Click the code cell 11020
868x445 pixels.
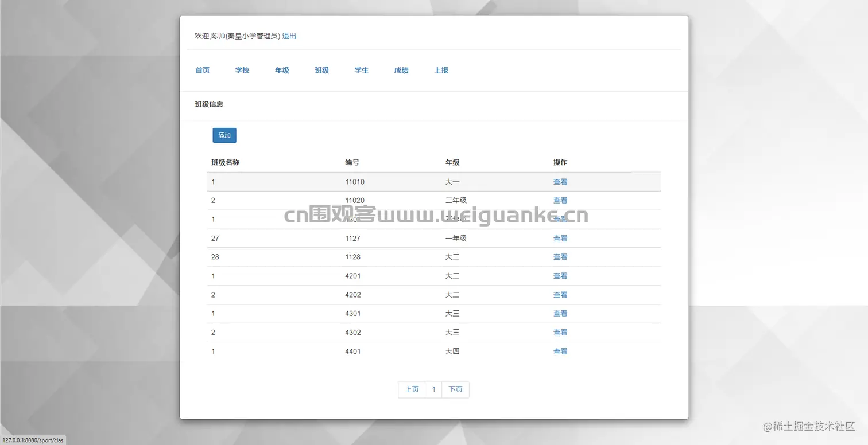(355, 201)
